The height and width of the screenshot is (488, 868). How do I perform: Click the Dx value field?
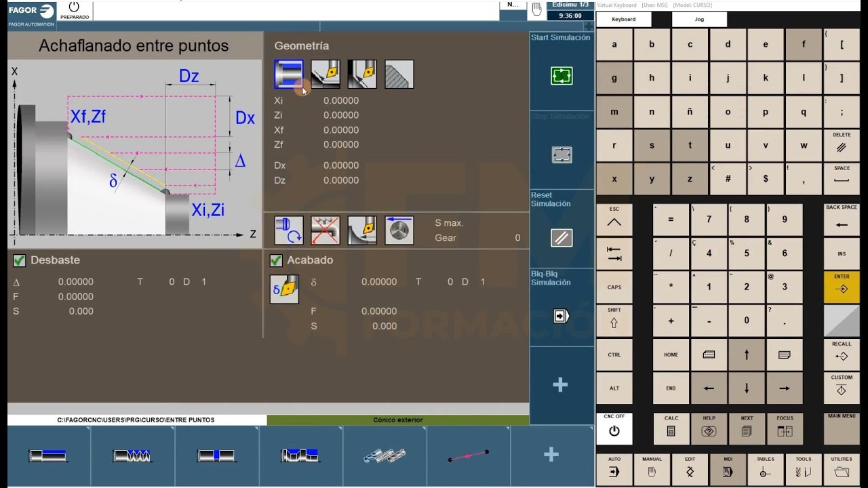coord(341,165)
